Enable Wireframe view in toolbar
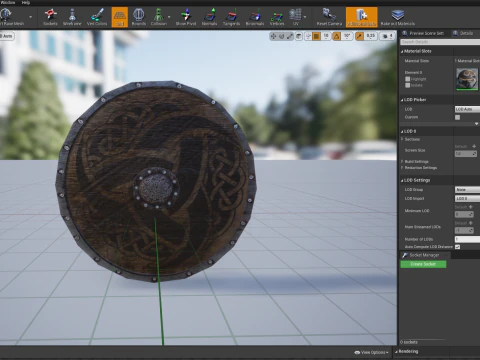 [72, 17]
